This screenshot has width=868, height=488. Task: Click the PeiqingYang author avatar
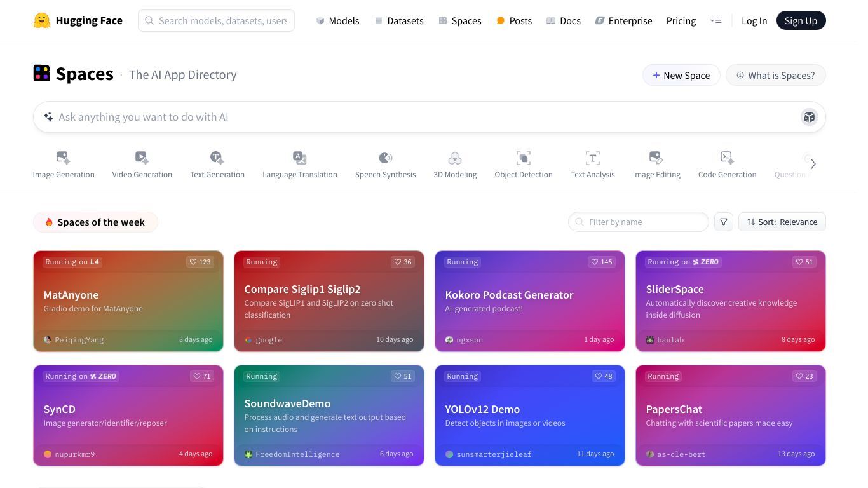(48, 340)
